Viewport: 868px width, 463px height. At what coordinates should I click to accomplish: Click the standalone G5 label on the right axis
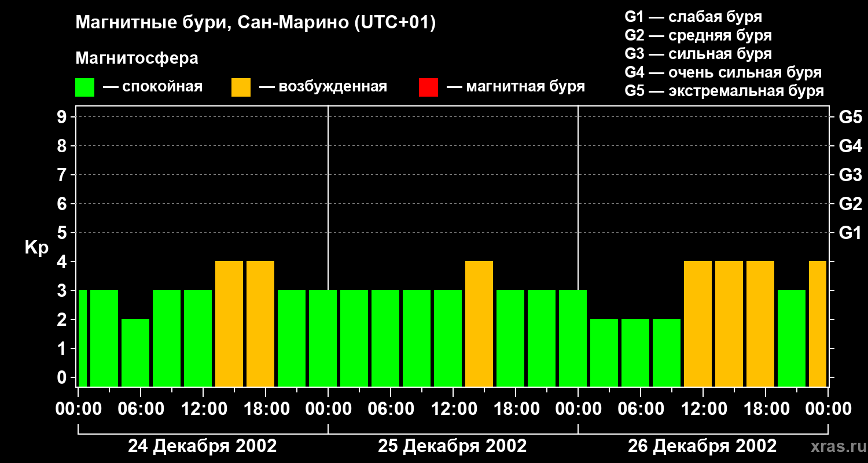click(x=851, y=117)
